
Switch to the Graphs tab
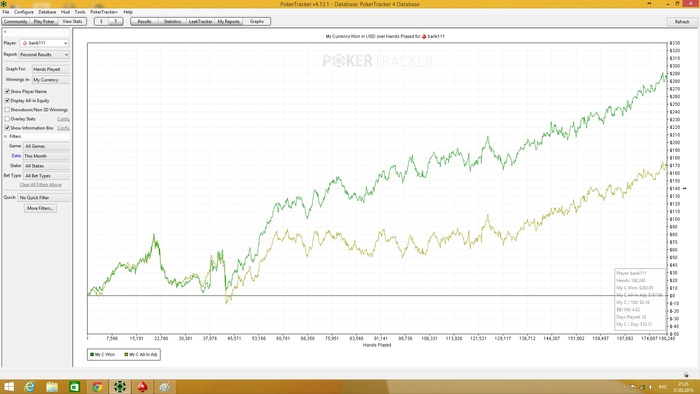tap(257, 21)
